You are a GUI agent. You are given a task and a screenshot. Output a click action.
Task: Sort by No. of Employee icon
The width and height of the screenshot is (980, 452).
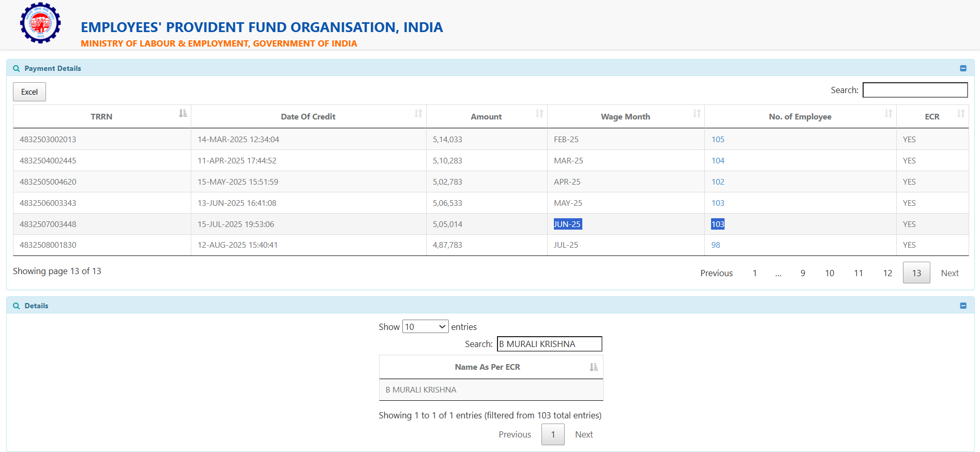coord(888,114)
